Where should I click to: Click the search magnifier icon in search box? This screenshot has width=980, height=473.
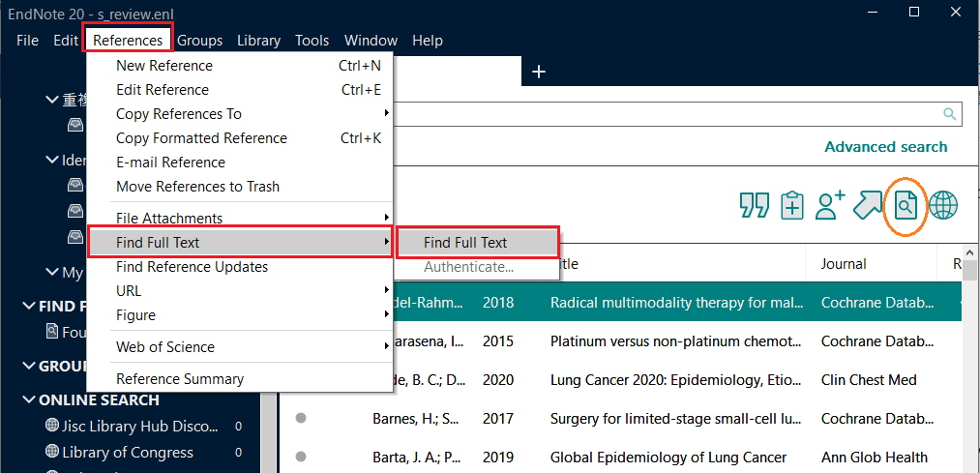coord(950,114)
